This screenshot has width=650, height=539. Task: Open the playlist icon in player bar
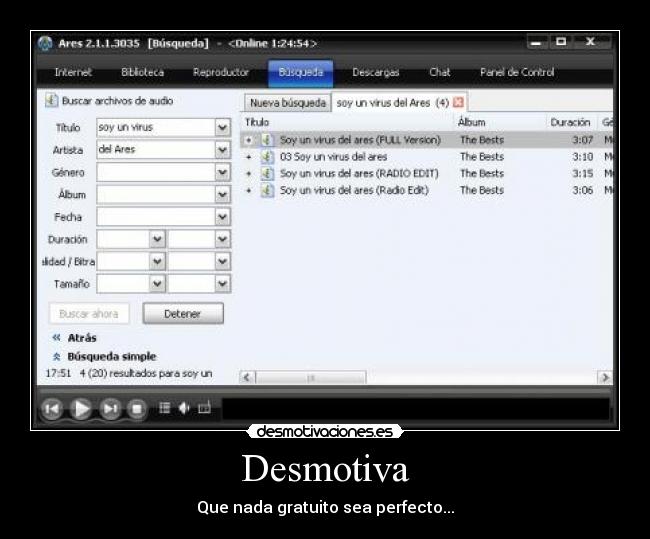165,408
